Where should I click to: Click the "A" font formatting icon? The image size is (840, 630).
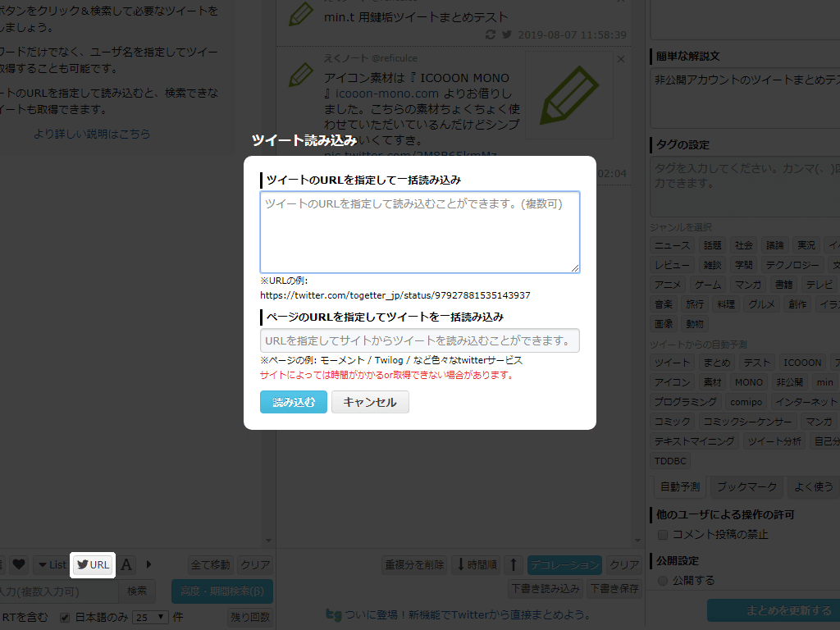click(x=126, y=564)
